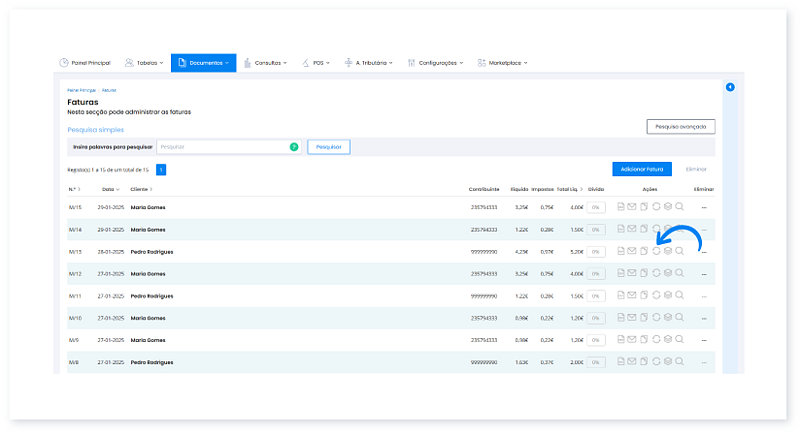Viewport: 800px width, 434px height.
Task: Open magnifier icon on row IV/9
Action: pyautogui.click(x=680, y=339)
